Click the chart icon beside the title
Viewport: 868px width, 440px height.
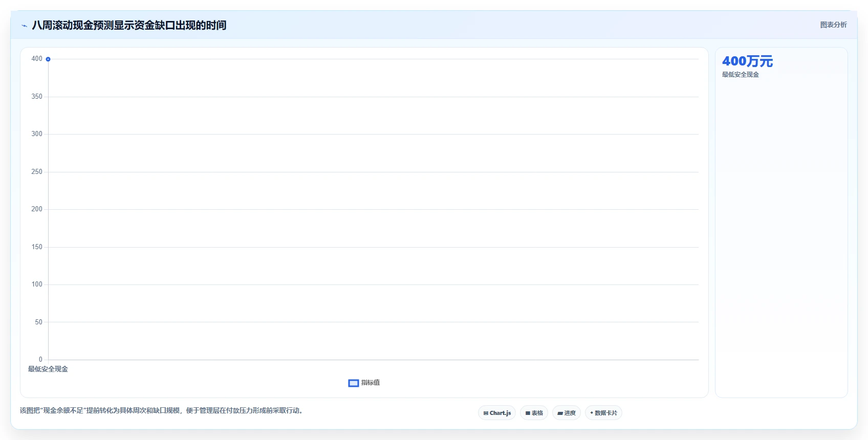(x=24, y=26)
